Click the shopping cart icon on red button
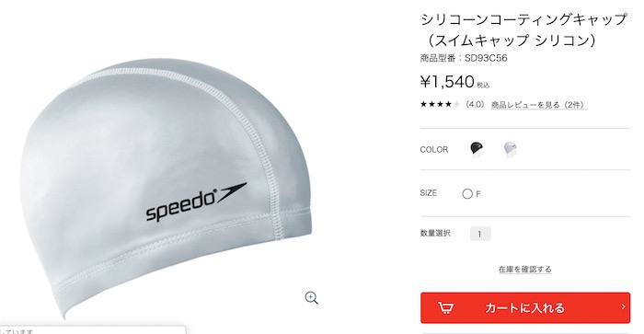Viewport: 644px width, 334px height. (x=445, y=307)
